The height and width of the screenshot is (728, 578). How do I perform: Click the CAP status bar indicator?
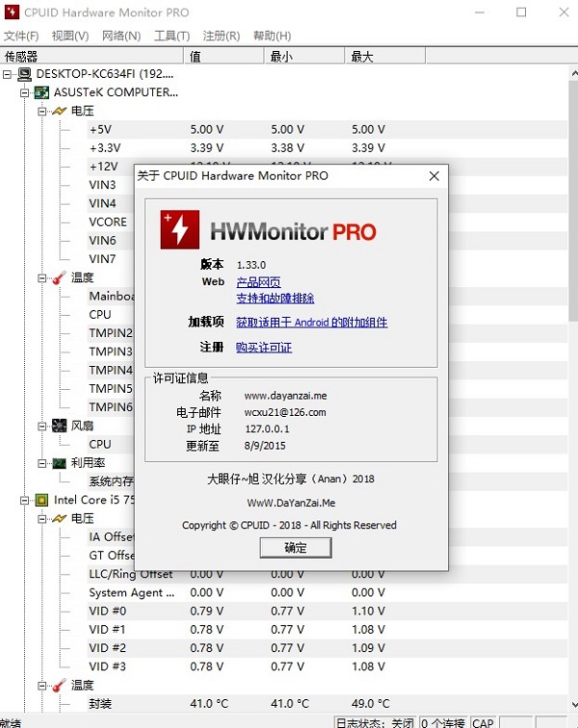pyautogui.click(x=483, y=723)
